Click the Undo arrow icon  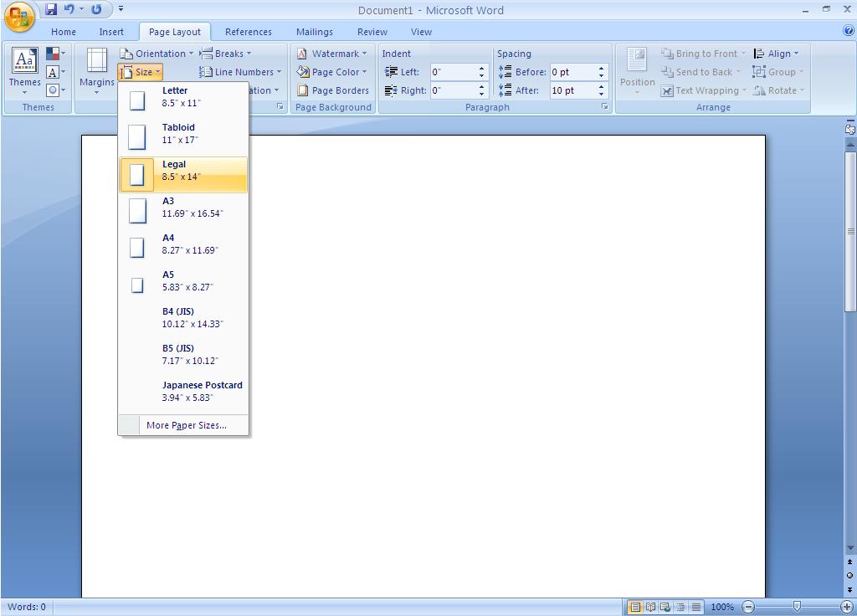(x=69, y=10)
